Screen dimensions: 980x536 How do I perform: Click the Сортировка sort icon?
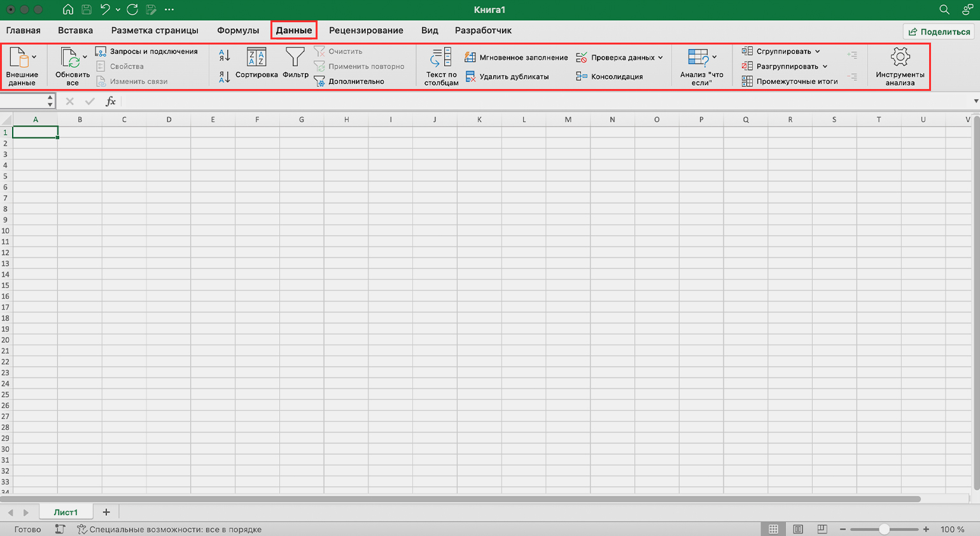[x=256, y=58]
